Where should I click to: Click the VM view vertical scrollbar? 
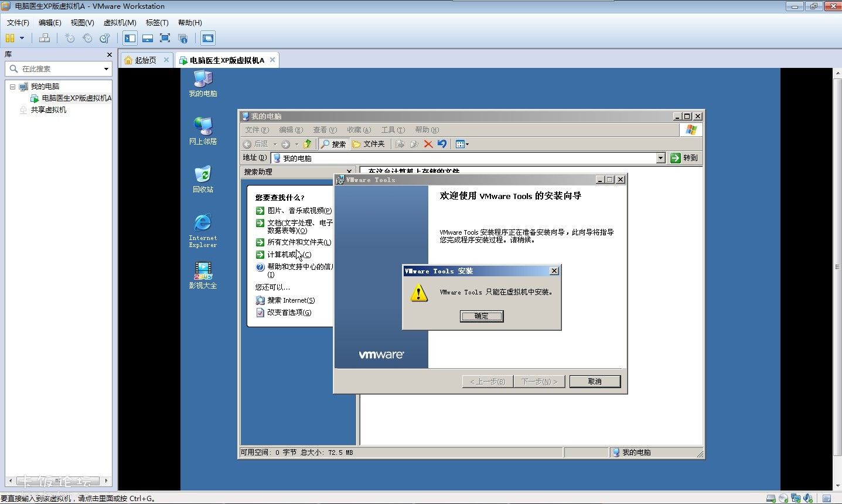837,279
